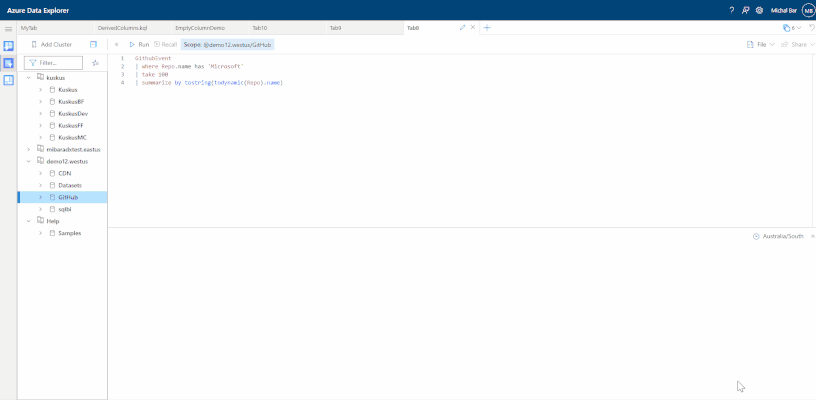Close the Tab8 tab
816x400 pixels.
click(473, 28)
